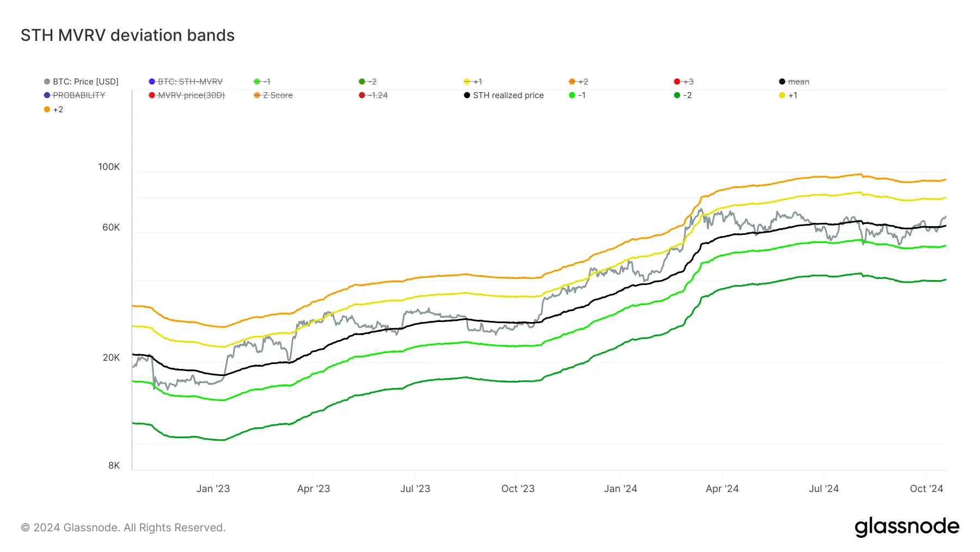Viewport: 980px width, 552px height.
Task: Click the Oct '24 x-axis label
Action: pyautogui.click(x=927, y=489)
